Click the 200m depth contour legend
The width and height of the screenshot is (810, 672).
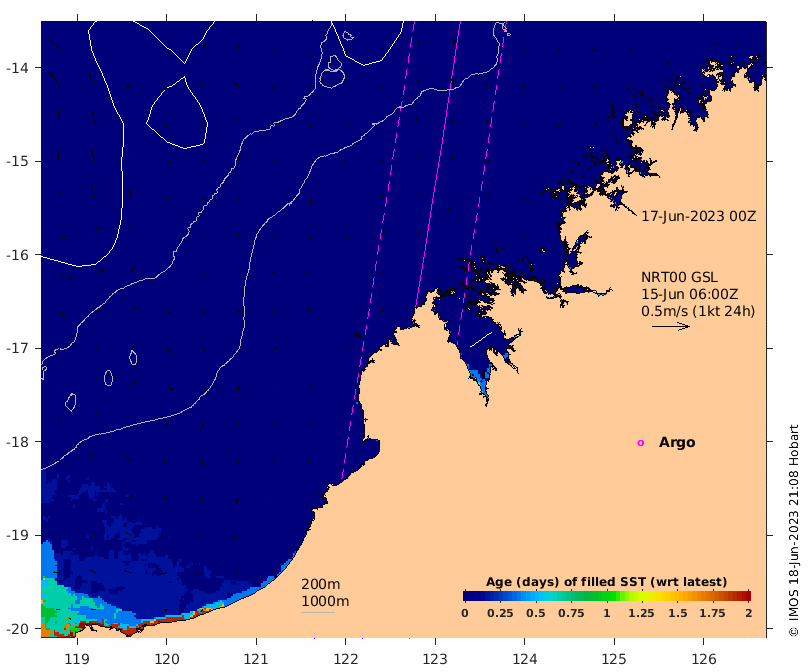[320, 584]
